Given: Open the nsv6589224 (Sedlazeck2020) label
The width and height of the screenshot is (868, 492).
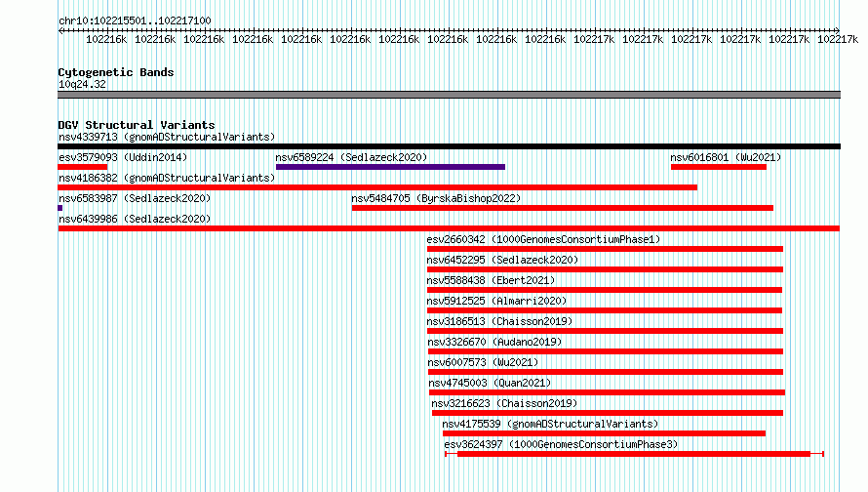Looking at the screenshot, I should (x=351, y=157).
